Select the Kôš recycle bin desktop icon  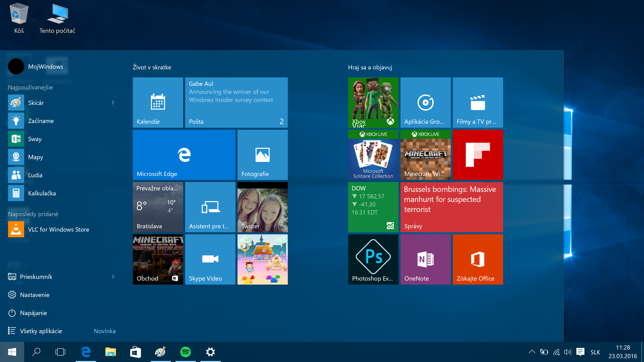pos(19,19)
